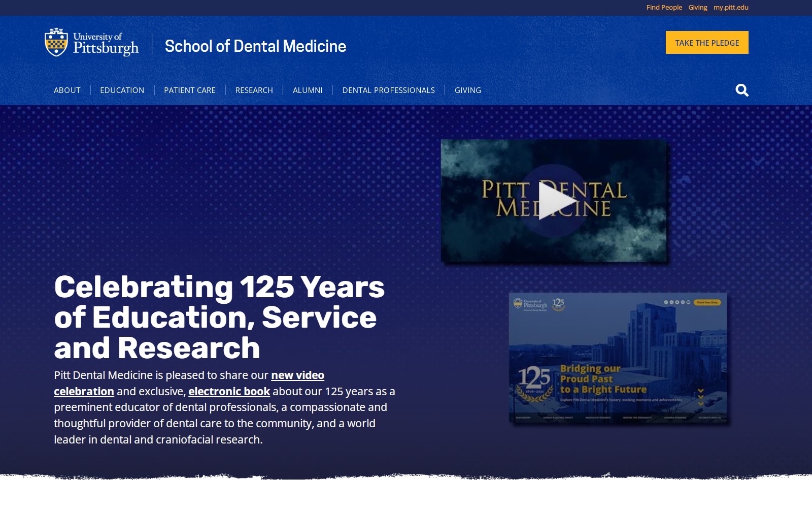Play the Pitt Dental Medicine video
The width and height of the screenshot is (812, 508).
(x=554, y=201)
